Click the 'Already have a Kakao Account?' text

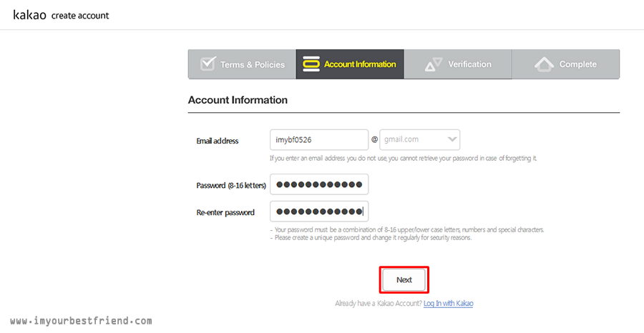[x=379, y=304]
